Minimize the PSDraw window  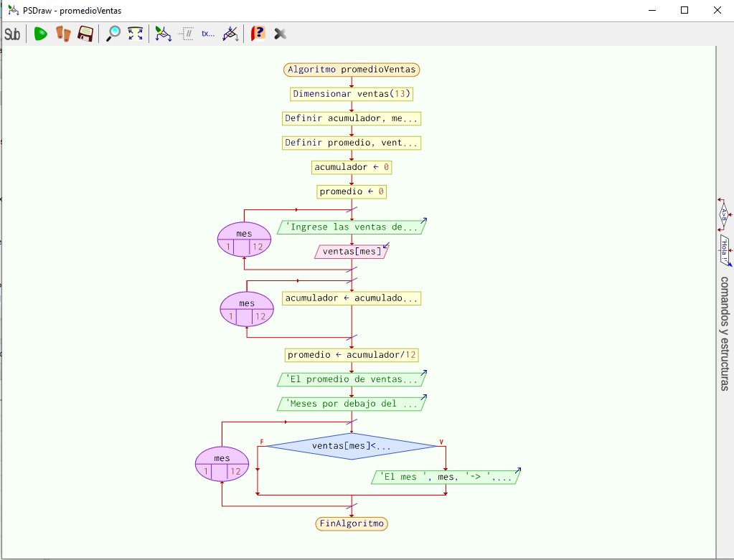coord(652,10)
